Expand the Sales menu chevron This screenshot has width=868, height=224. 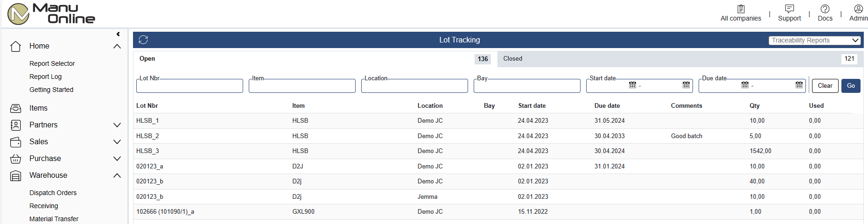tap(117, 142)
